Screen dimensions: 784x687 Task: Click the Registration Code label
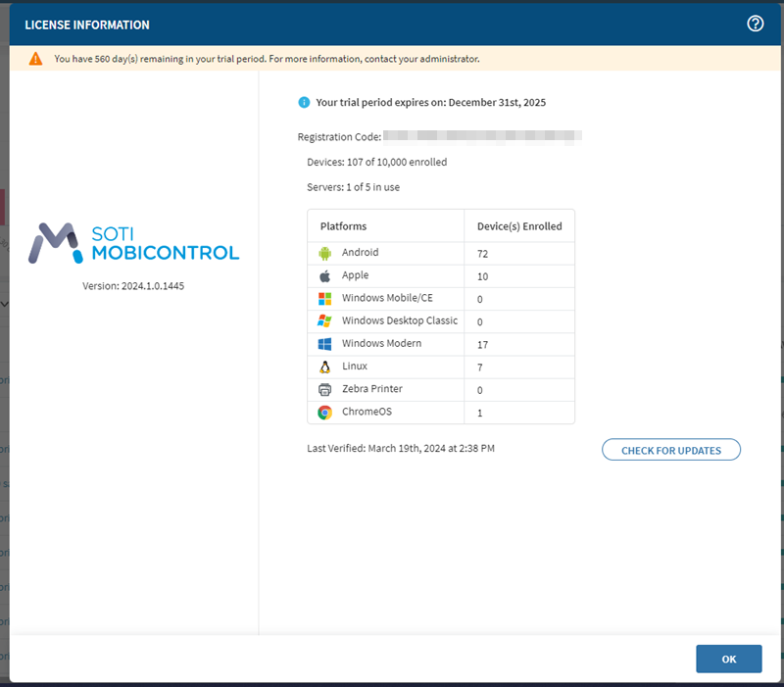click(x=339, y=137)
